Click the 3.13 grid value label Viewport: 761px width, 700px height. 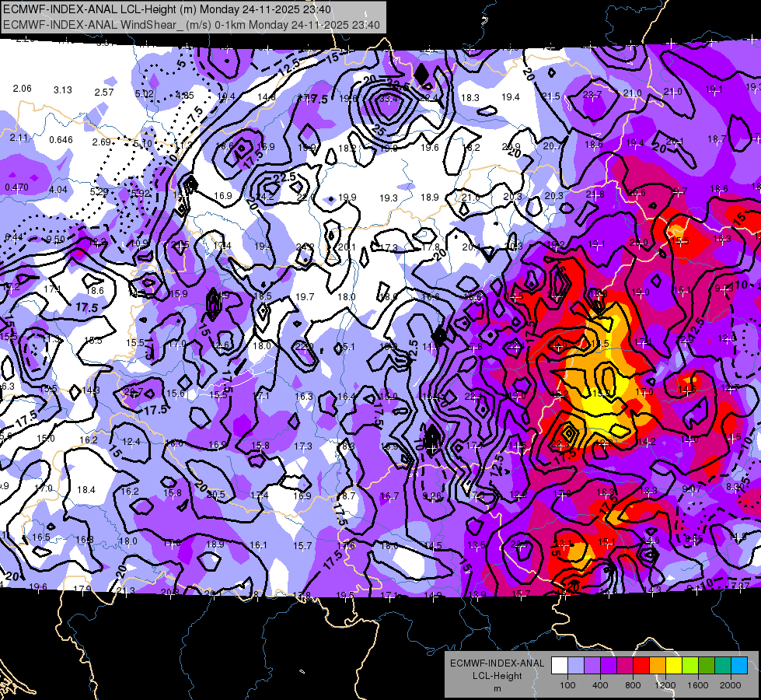pos(63,90)
